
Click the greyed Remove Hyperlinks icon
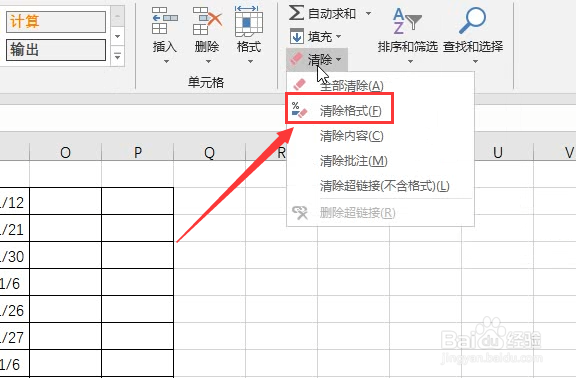[x=300, y=212]
